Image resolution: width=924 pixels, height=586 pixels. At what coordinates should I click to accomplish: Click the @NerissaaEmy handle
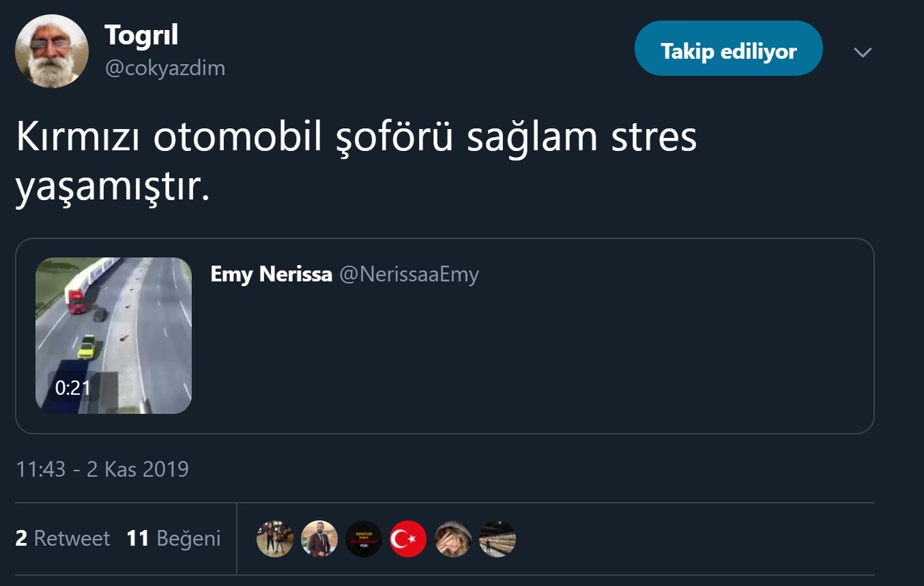(409, 275)
